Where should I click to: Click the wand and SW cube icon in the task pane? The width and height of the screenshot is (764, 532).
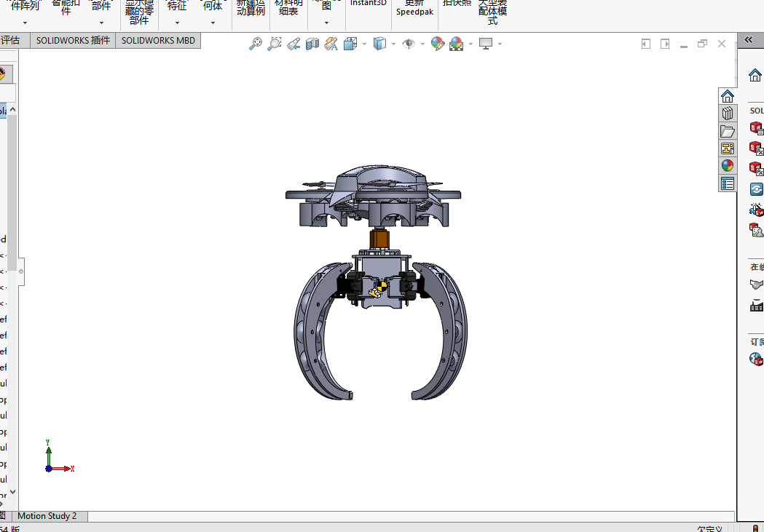[x=756, y=210]
